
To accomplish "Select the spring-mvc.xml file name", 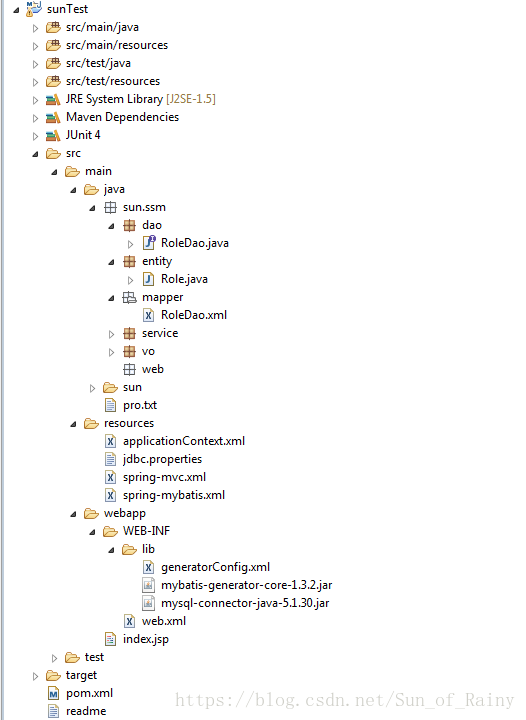I will point(164,477).
